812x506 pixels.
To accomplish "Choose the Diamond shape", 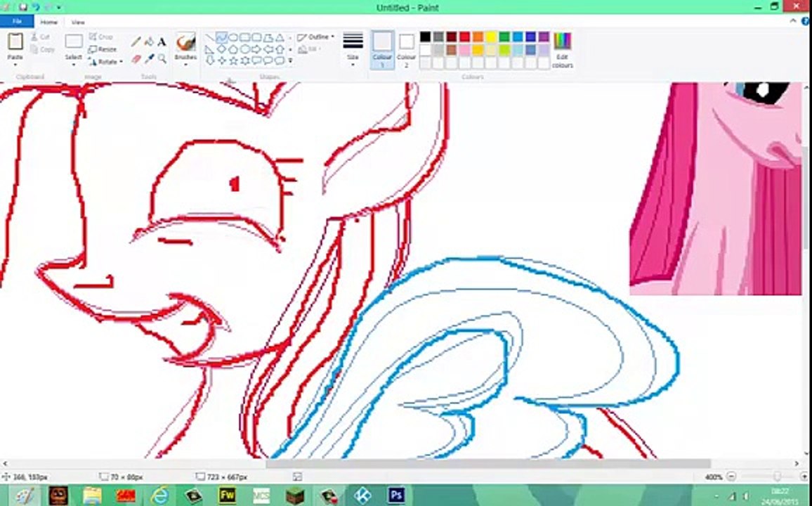I will [222, 49].
